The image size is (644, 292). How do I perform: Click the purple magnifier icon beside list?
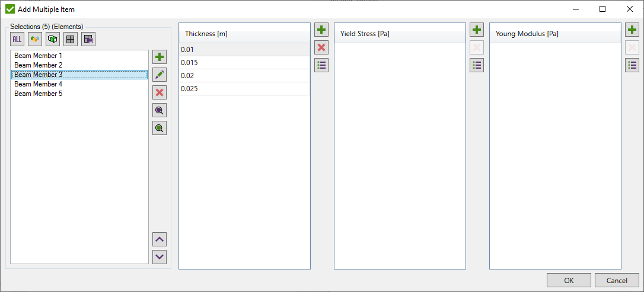click(x=160, y=110)
